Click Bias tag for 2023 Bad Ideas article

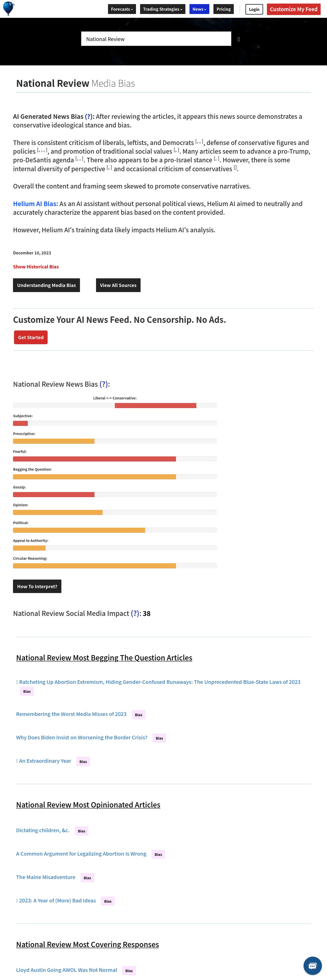[x=108, y=901]
